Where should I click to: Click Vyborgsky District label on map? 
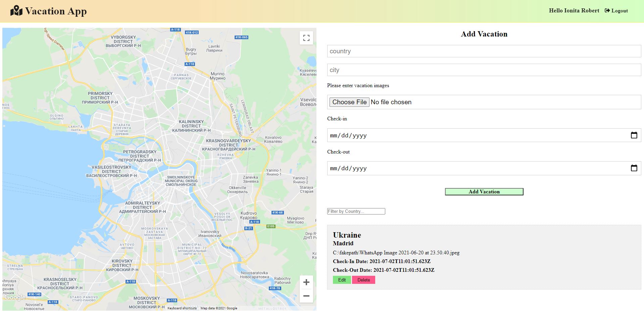click(123, 42)
